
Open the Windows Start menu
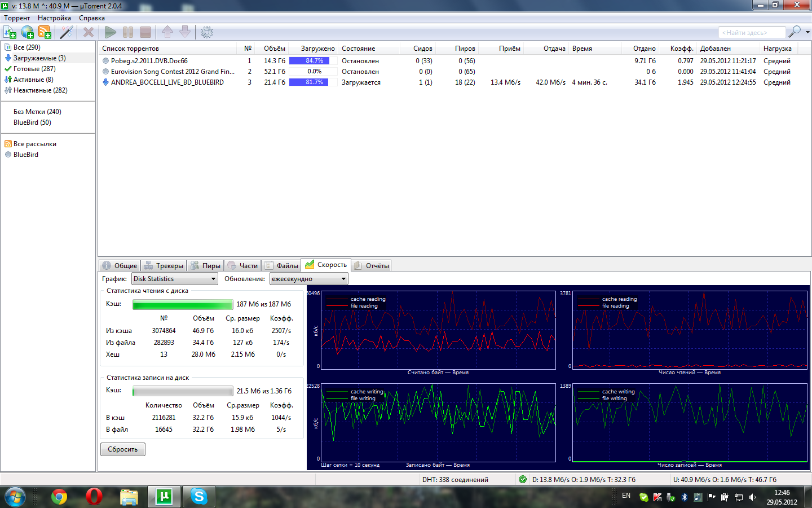(15, 497)
